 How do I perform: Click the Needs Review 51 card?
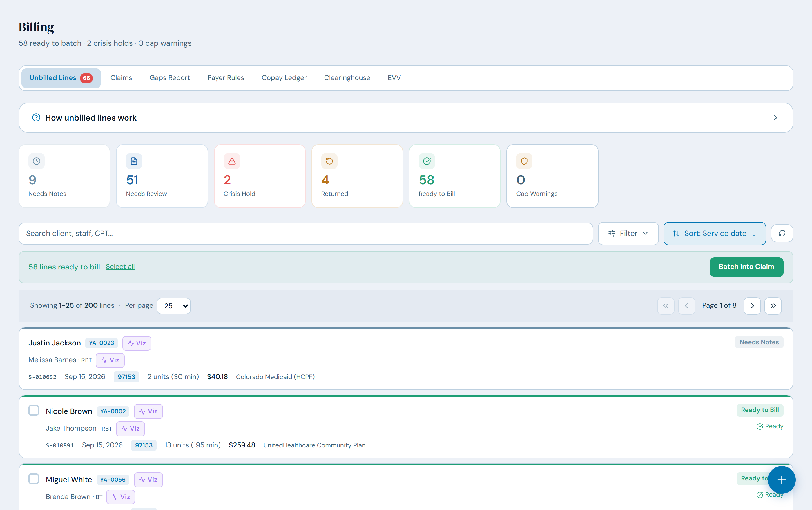point(162,176)
